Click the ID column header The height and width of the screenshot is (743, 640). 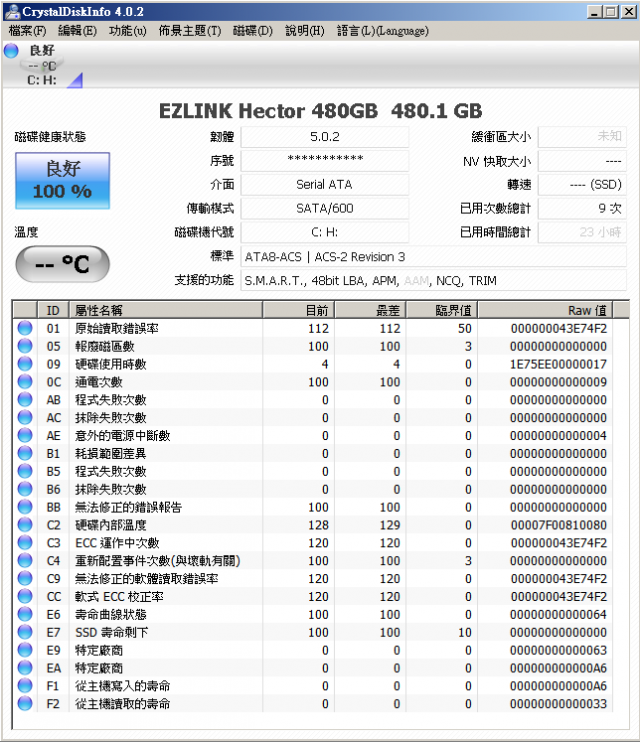click(53, 310)
